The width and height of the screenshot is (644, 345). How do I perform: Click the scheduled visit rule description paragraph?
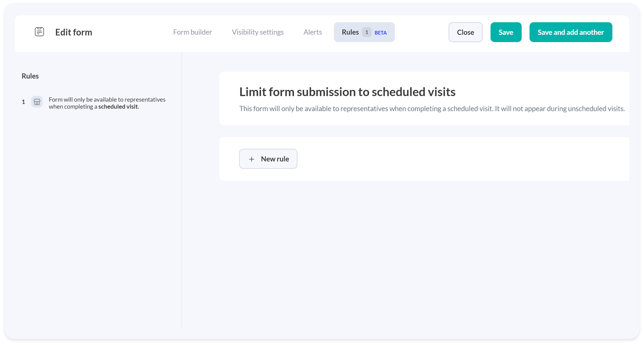(x=432, y=109)
